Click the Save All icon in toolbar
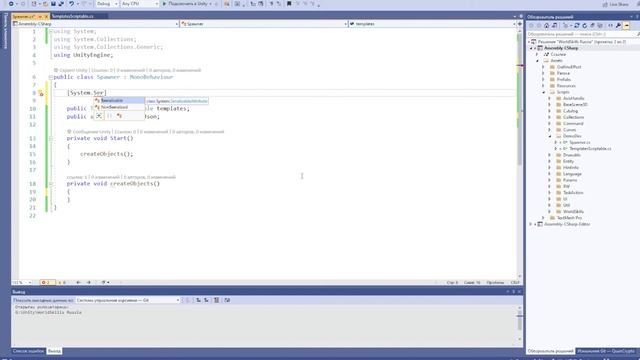Image resolution: width=640 pixels, height=360 pixels. tap(61, 4)
